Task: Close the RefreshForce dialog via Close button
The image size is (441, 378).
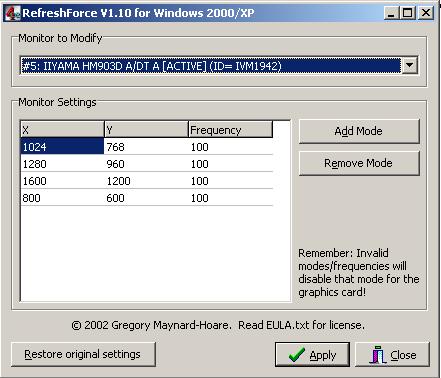Action: pos(393,355)
